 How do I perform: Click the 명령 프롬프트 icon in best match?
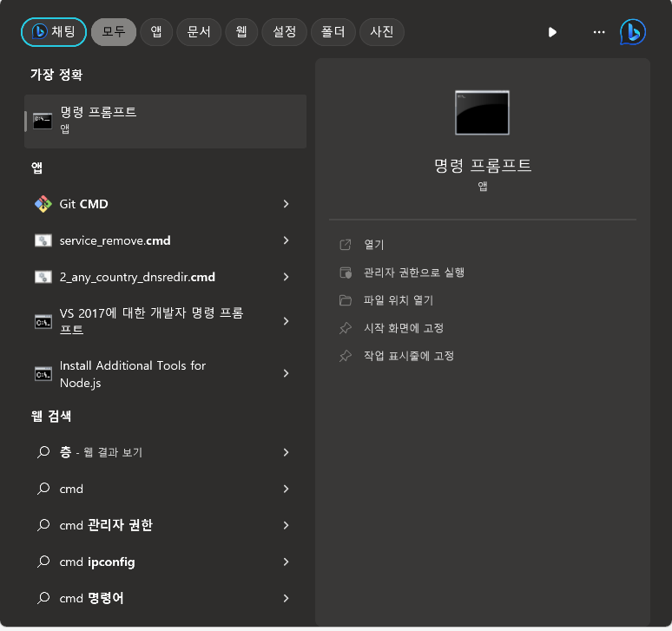(43, 121)
